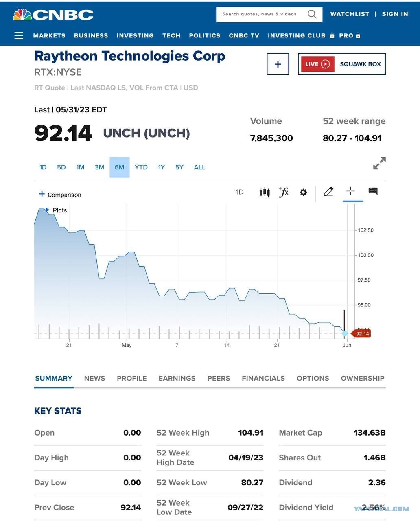Switch to OWNERSHIP tab
The image size is (420, 521).
[363, 378]
